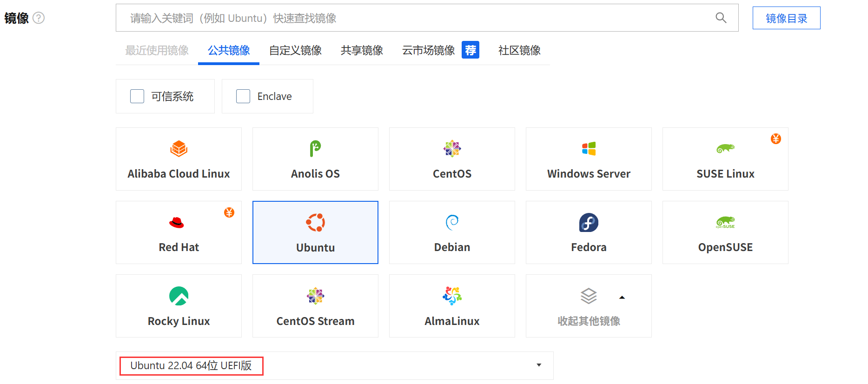Screen dimensions: 868x384
Task: Toggle the Enclave checkbox
Action: point(243,96)
